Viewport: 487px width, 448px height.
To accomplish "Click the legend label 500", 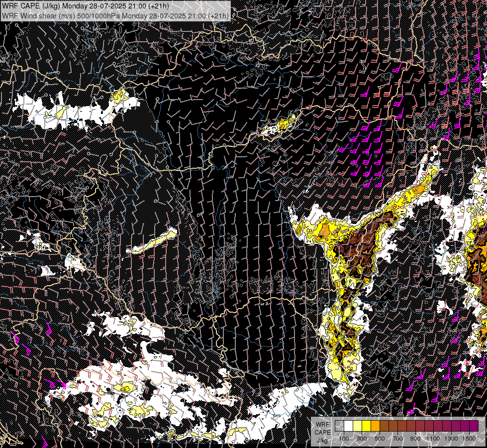I will point(380,439).
